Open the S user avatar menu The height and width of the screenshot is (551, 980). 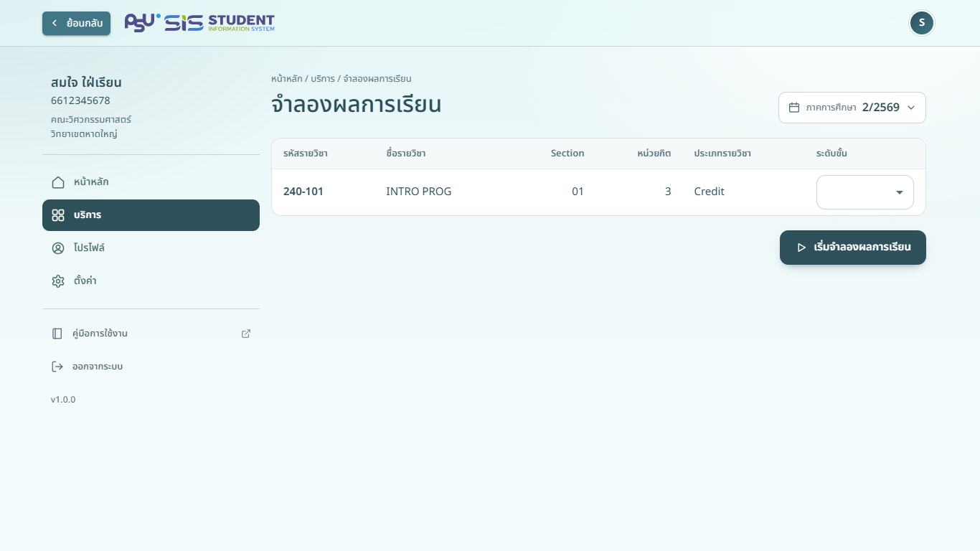tap(921, 23)
